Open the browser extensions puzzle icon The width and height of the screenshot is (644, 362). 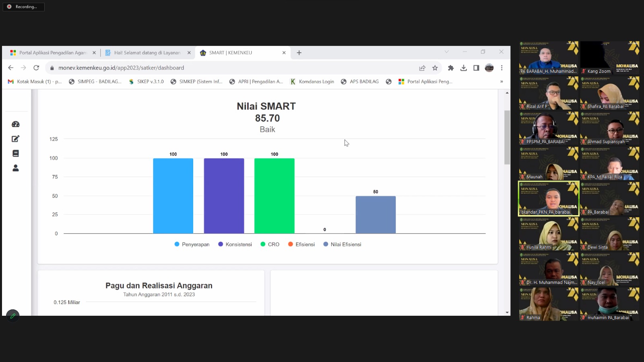pos(451,68)
